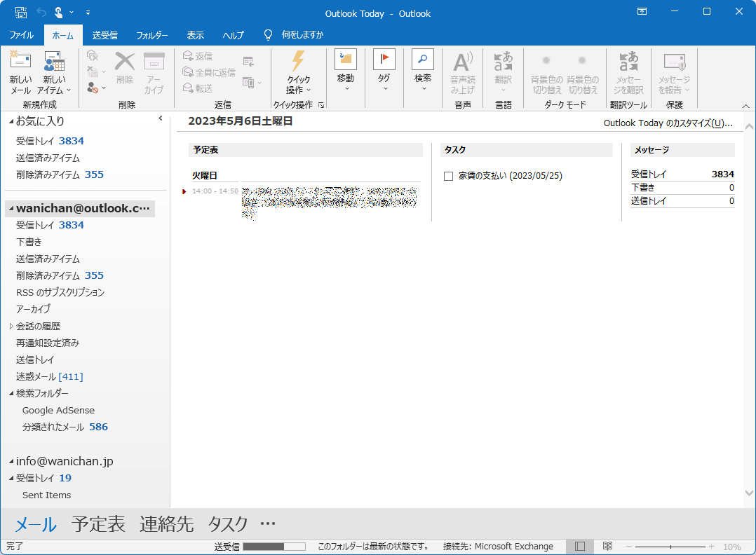Open the 表示 tab
The height and width of the screenshot is (555, 756).
pos(195,35)
